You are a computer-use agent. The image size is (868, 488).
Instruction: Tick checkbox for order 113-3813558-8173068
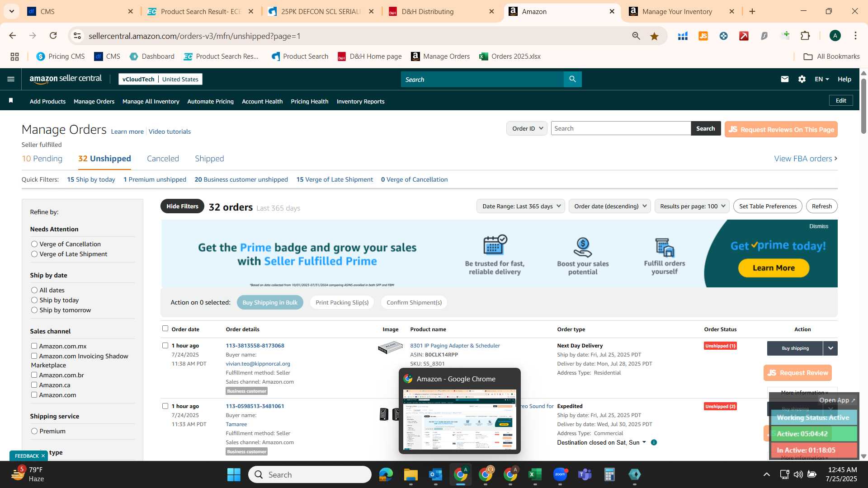coord(165,345)
